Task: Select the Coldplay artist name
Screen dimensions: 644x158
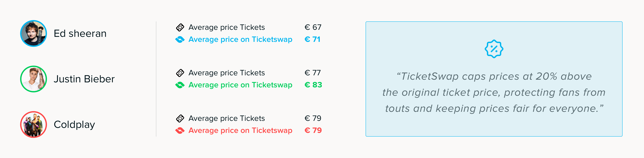Action: pos(74,125)
